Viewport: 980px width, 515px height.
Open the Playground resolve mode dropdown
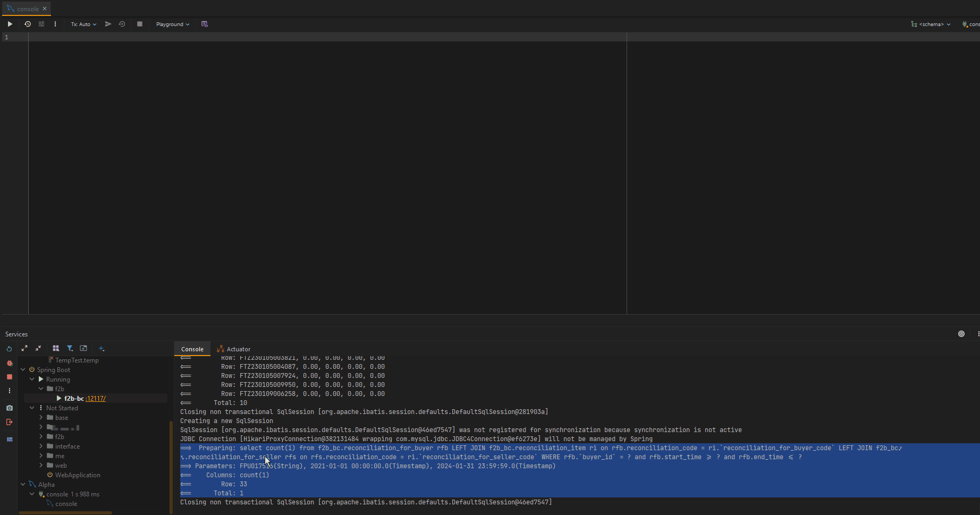[173, 24]
